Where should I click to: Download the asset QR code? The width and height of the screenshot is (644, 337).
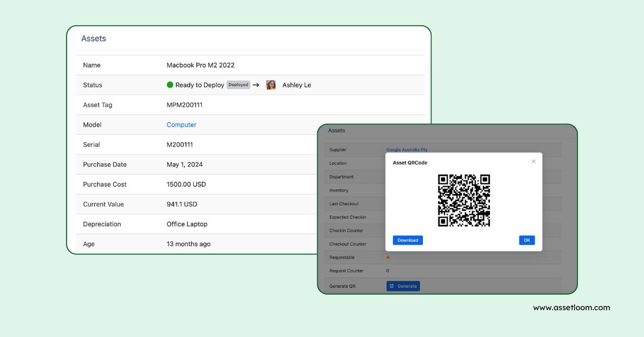pos(408,240)
